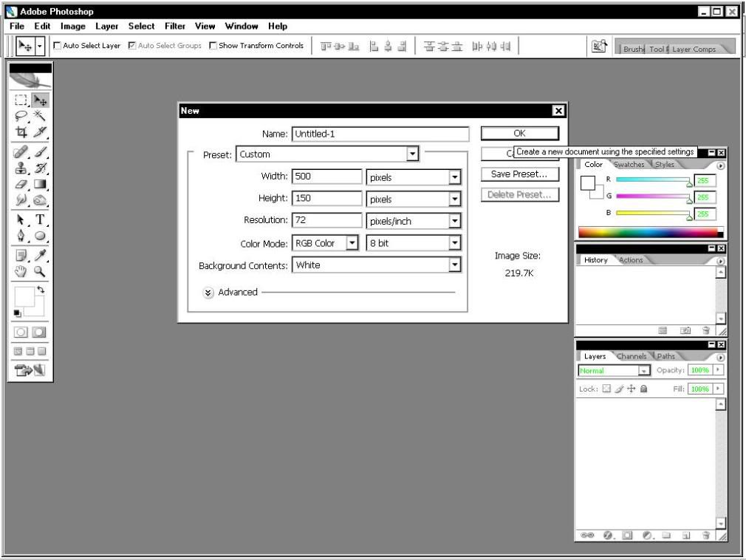
Task: Jump to ImageReady from the toolbox
Action: coord(30,369)
